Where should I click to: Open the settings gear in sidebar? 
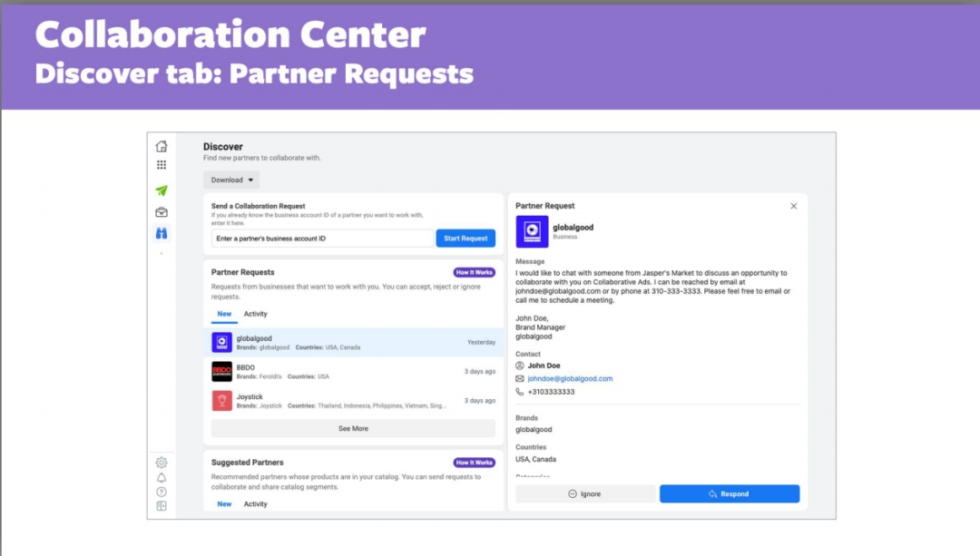point(162,463)
